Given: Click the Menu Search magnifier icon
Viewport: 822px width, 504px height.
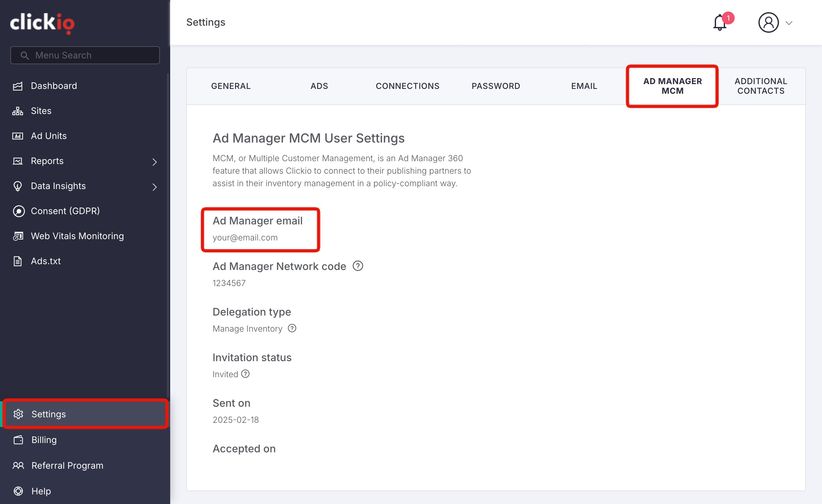Looking at the screenshot, I should pos(25,55).
